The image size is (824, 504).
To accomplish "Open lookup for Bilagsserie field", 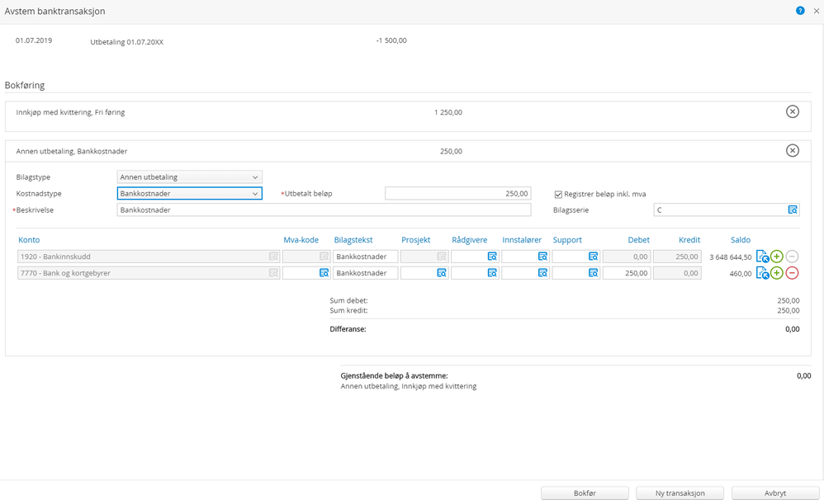I will (792, 210).
